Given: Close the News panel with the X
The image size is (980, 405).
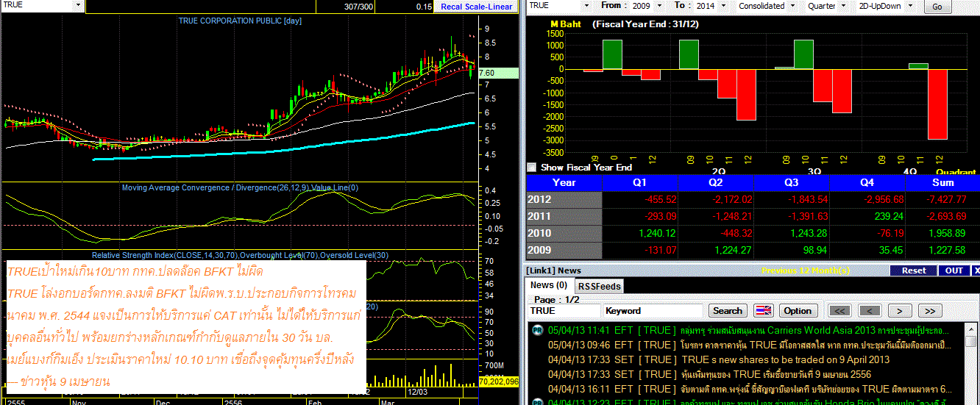Looking at the screenshot, I should (976, 270).
